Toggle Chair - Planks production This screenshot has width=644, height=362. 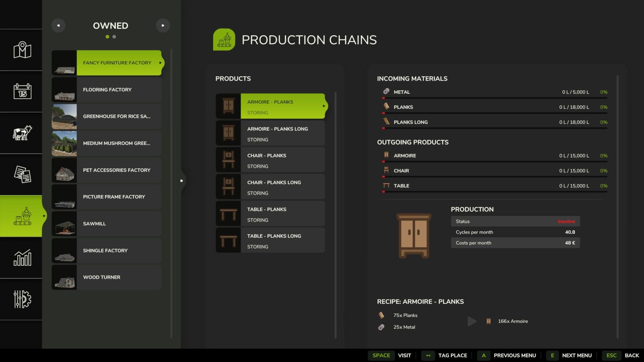click(270, 160)
